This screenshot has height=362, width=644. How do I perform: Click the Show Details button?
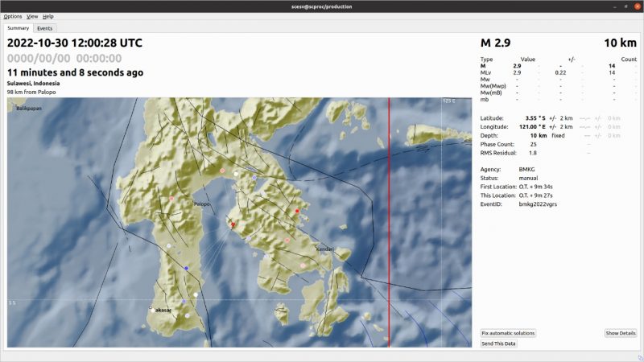(x=621, y=333)
